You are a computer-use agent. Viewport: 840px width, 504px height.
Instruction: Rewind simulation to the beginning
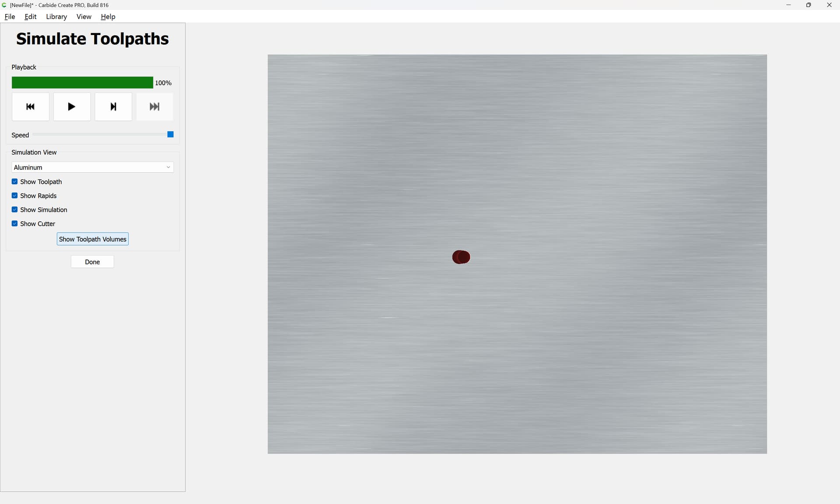click(x=30, y=107)
